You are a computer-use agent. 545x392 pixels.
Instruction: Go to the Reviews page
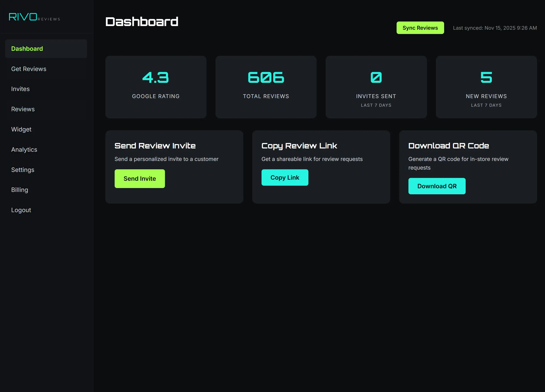23,109
